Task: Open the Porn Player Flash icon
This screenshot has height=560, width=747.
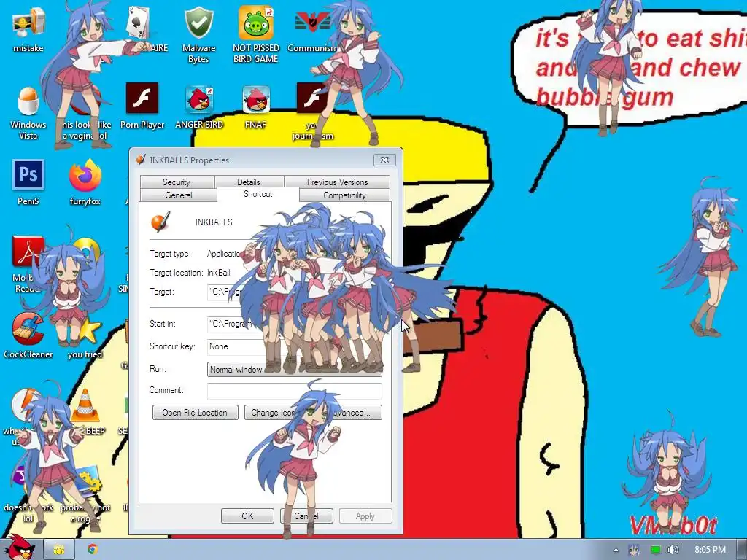Action: click(142, 98)
